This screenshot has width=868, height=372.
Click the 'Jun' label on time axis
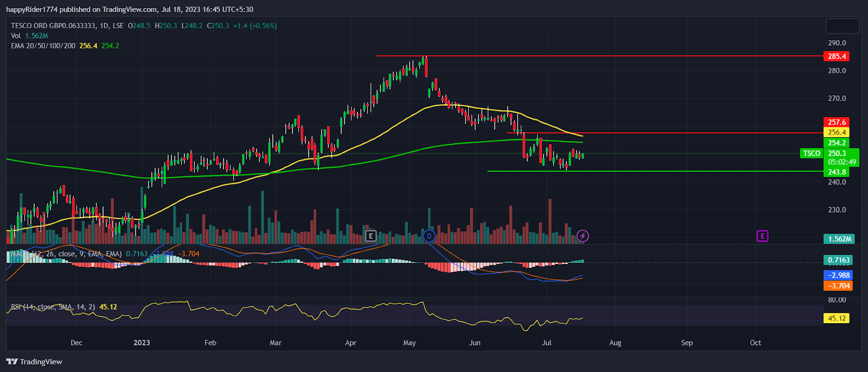[x=475, y=343]
